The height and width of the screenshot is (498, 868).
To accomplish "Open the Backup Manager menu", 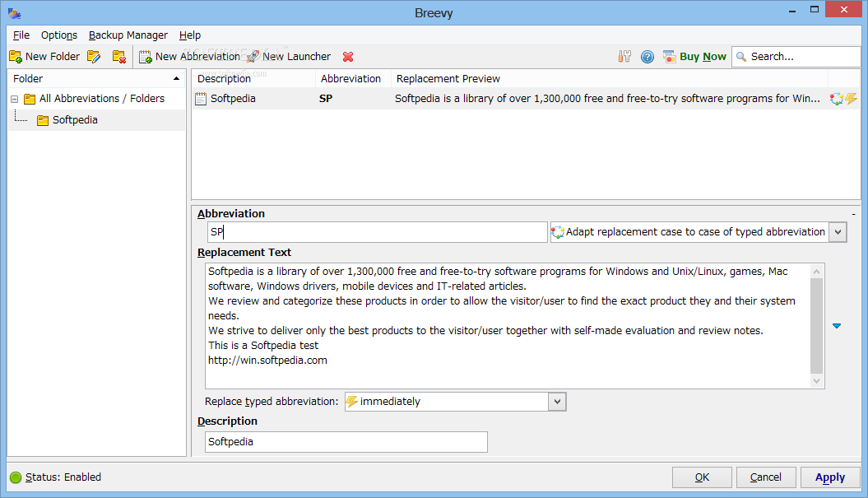I will coord(128,35).
